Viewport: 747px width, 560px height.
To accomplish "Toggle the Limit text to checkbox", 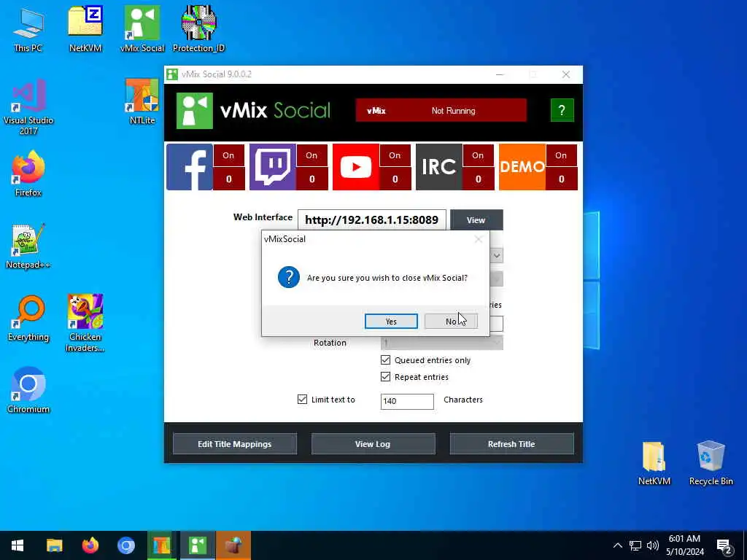I will point(302,399).
